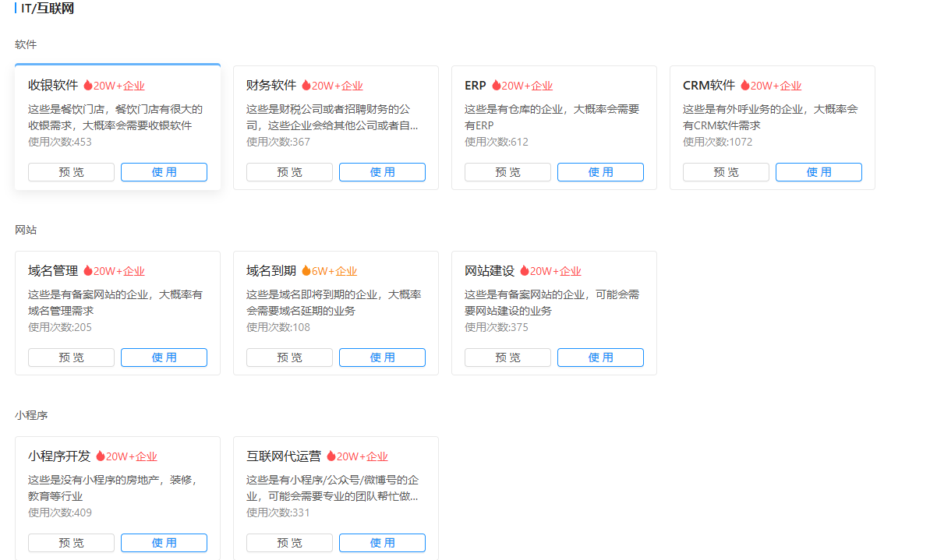Click the 域名管理 card title
930x560 pixels.
pyautogui.click(x=53, y=271)
